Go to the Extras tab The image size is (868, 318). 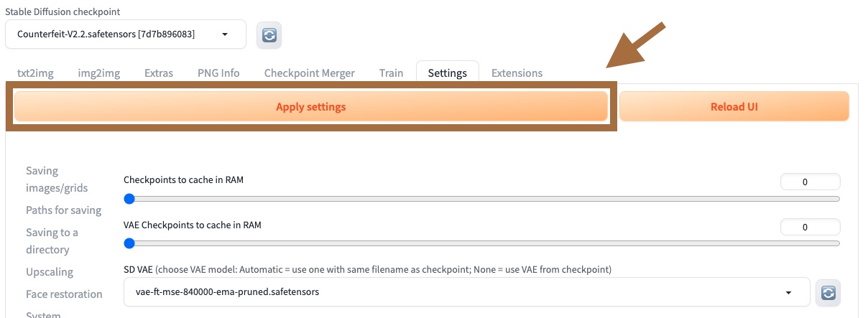coord(159,73)
